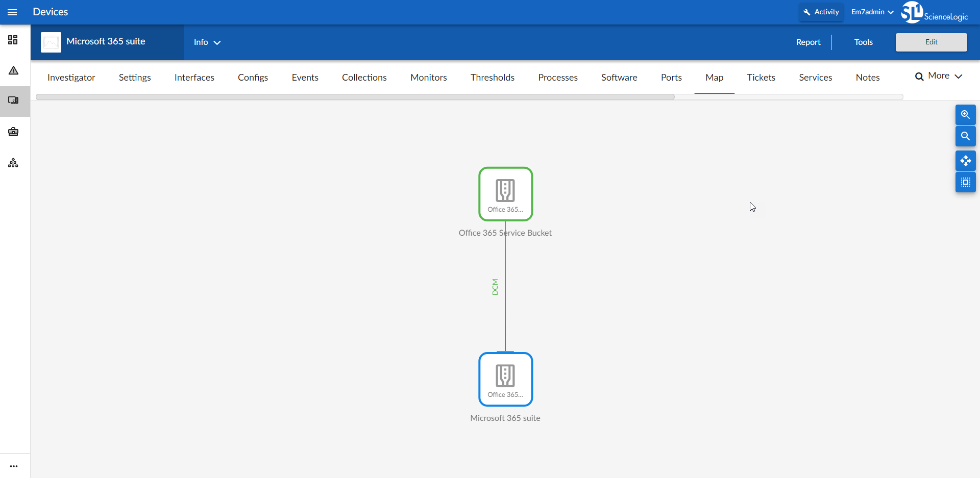This screenshot has height=478, width=980.
Task: Switch to the Monitors tab
Action: pos(429,78)
